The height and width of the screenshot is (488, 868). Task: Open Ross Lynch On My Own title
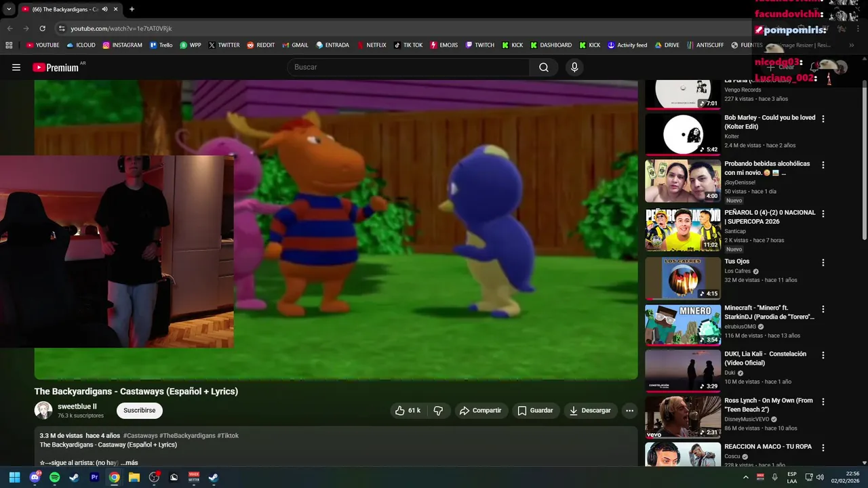(768, 405)
